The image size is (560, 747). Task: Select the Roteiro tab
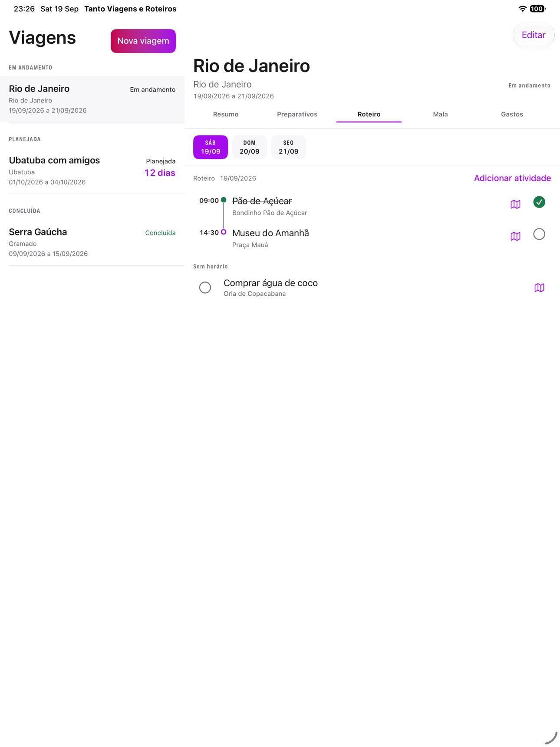click(x=369, y=114)
